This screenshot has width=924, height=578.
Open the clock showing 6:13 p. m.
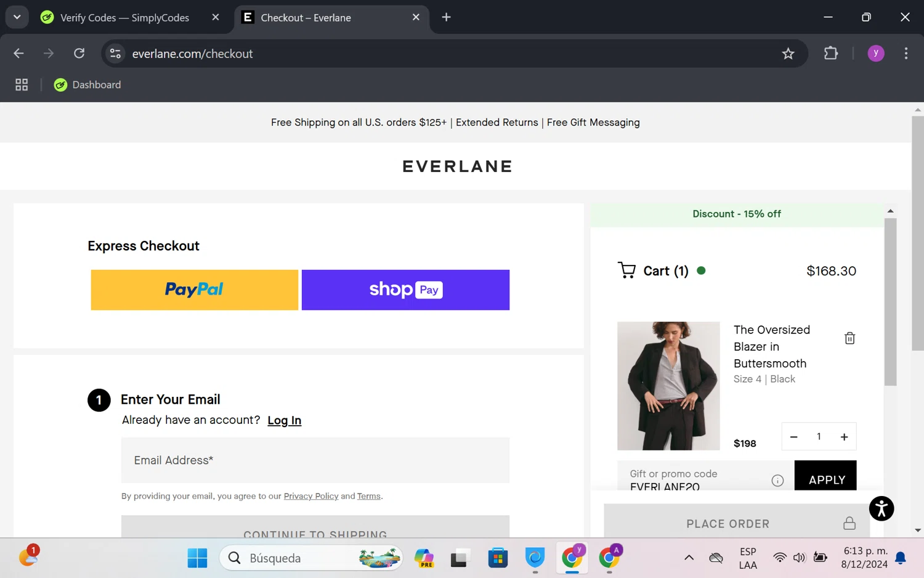(865, 558)
